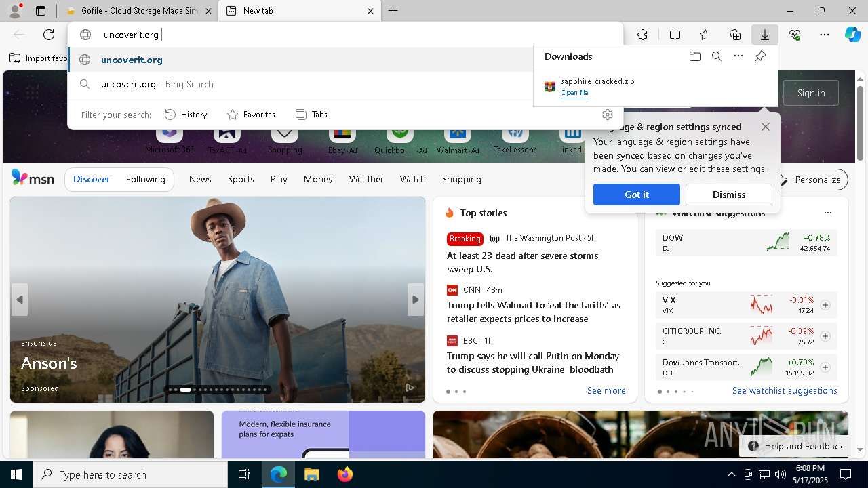The image size is (868, 488).
Task: Filter search by History
Action: (186, 115)
